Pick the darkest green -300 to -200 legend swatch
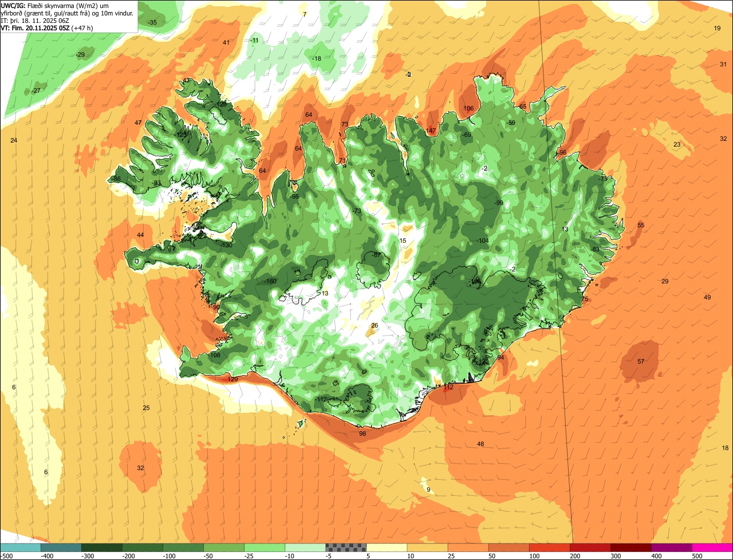 [101, 547]
